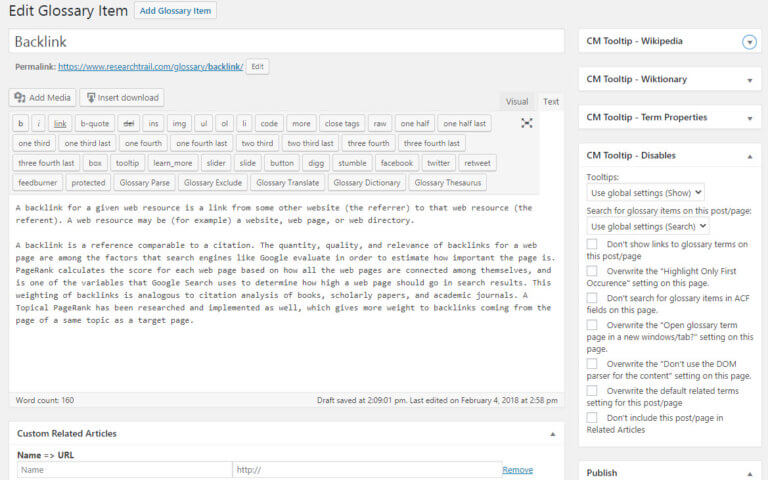Collapse the Publish panel
The image size is (768, 480).
tap(749, 473)
